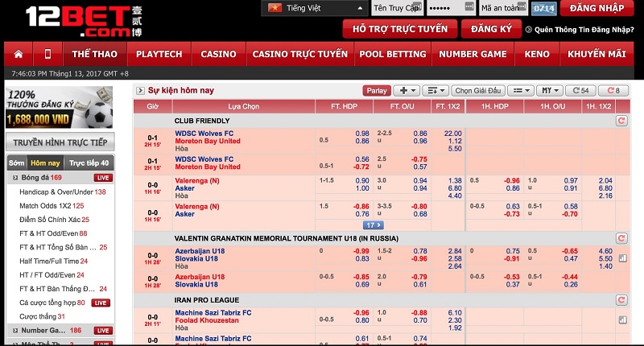Open the PLAYTECH menu
The image size is (644, 346).
point(159,54)
